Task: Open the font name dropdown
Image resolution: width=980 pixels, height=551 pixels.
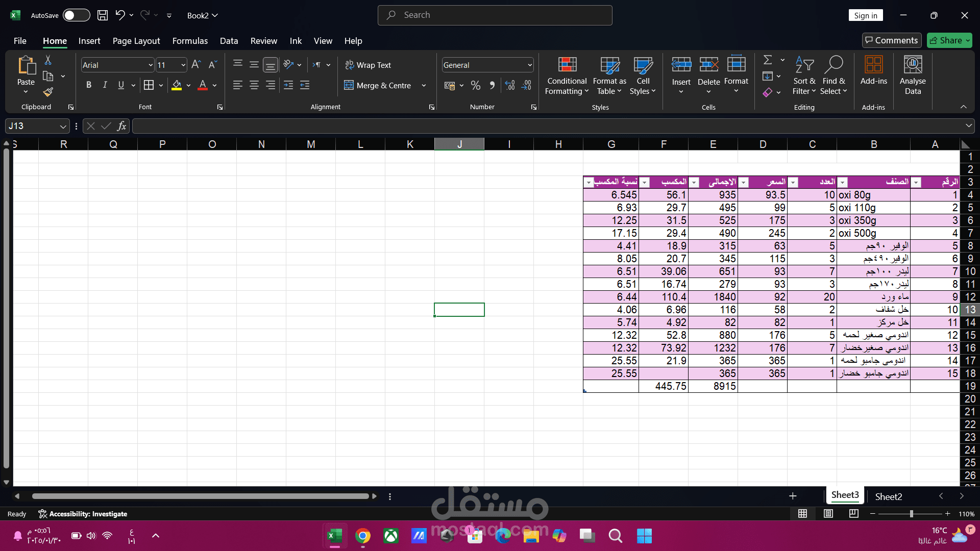Action: pyautogui.click(x=150, y=65)
